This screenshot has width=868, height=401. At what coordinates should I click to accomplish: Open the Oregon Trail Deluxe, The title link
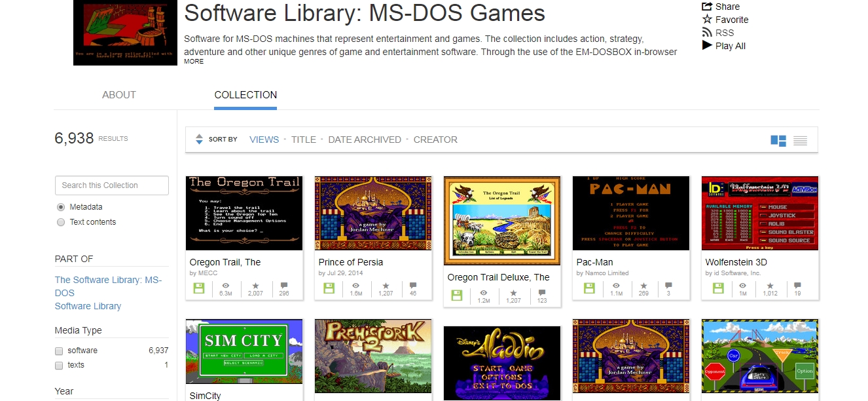499,277
